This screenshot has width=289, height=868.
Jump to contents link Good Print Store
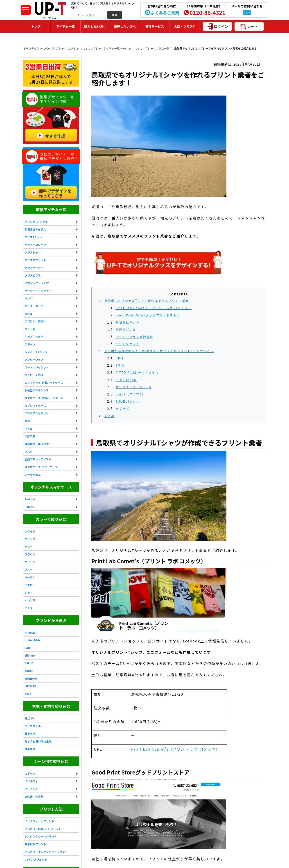pos(147,315)
